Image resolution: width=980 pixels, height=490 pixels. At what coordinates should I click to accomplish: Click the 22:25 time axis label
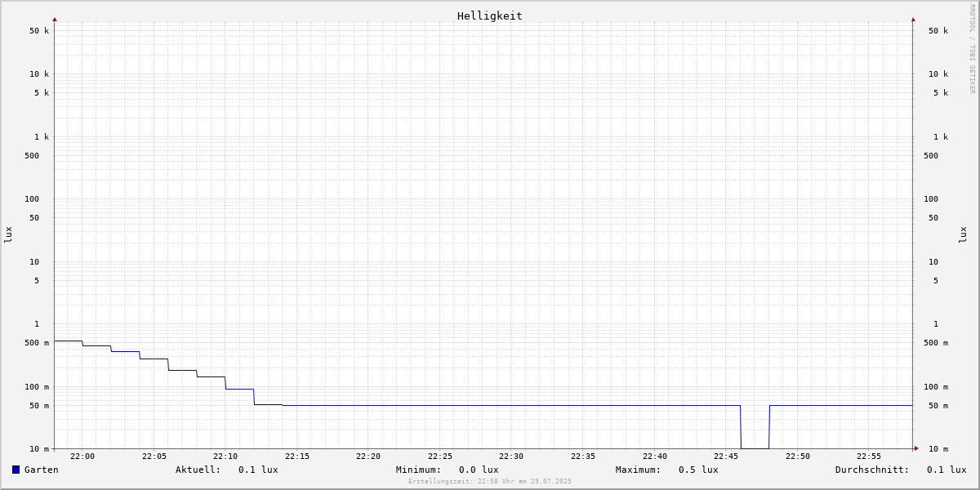440,457
